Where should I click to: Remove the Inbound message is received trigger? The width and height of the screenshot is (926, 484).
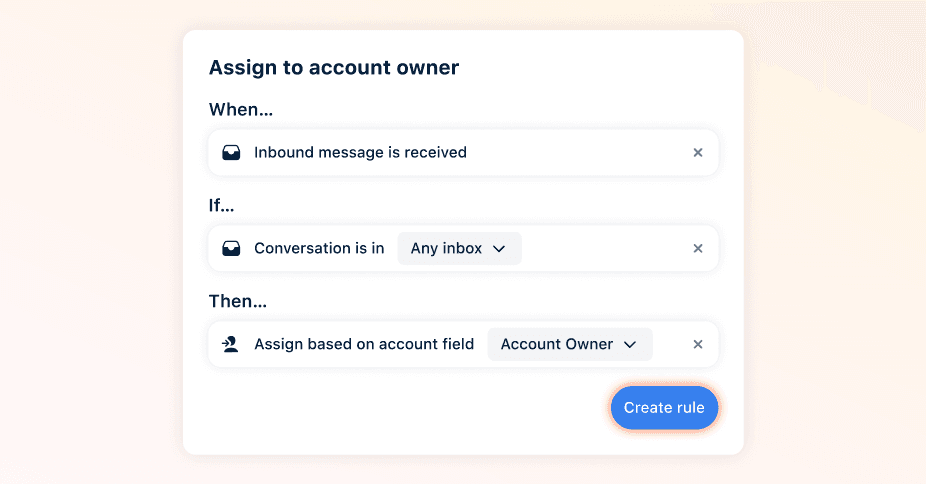coord(697,153)
